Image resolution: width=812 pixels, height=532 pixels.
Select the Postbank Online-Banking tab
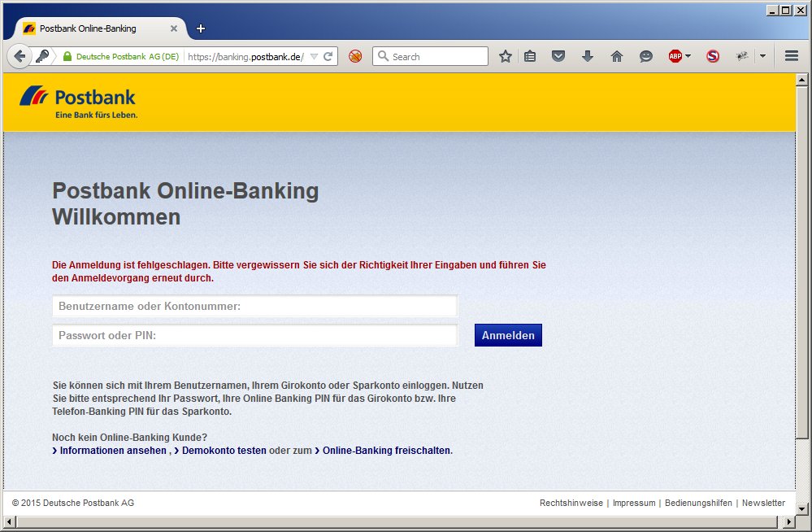pyautogui.click(x=98, y=28)
